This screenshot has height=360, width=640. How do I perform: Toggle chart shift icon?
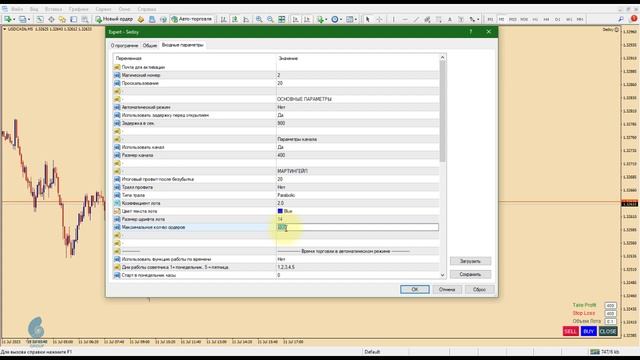(x=307, y=19)
